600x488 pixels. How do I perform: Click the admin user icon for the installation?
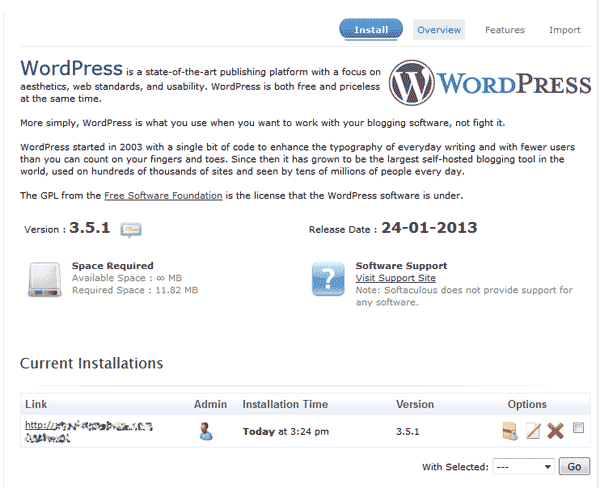(206, 431)
